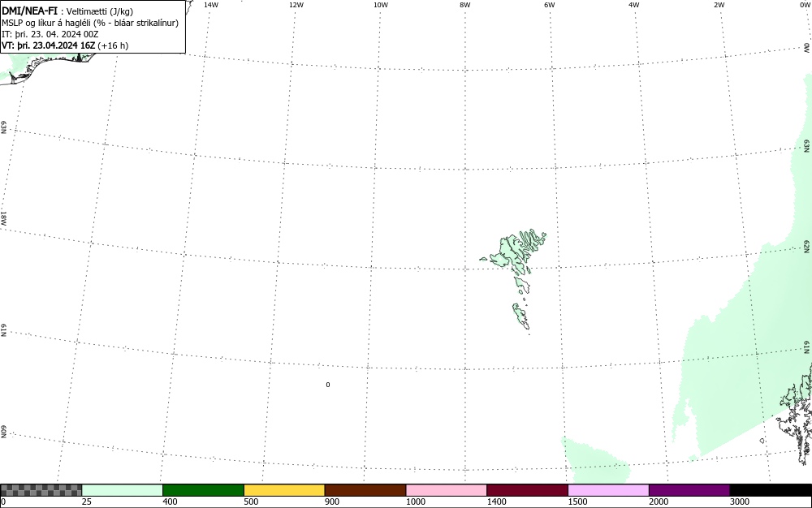Screen dimensions: 812x508
Task: Click the southernmost Faroe island, Suðuroy
Action: click(521, 316)
